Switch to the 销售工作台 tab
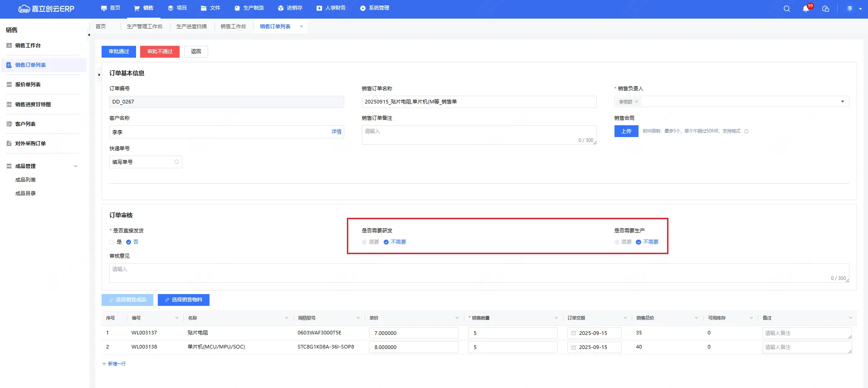The height and width of the screenshot is (388, 868). (x=233, y=26)
